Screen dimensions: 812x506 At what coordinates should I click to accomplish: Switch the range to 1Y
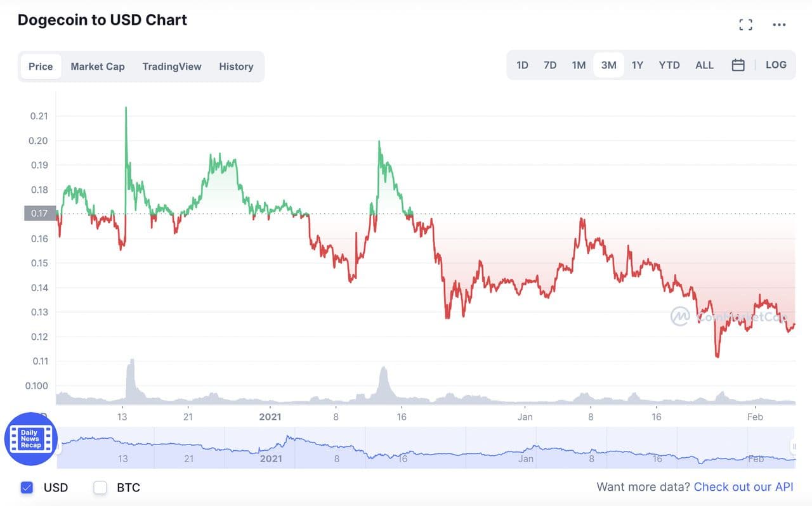pos(638,65)
